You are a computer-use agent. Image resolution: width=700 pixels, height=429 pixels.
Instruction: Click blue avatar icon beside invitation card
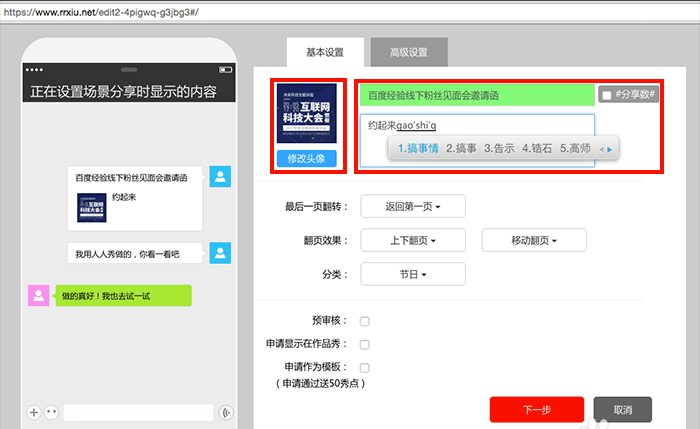click(x=220, y=176)
